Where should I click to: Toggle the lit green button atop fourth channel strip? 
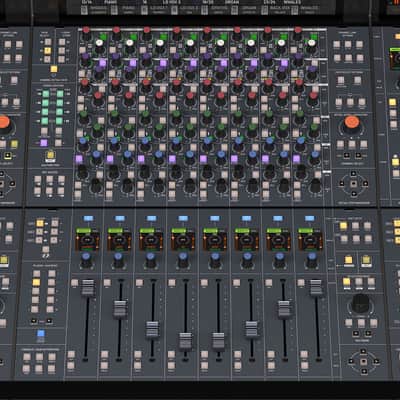(x=193, y=36)
